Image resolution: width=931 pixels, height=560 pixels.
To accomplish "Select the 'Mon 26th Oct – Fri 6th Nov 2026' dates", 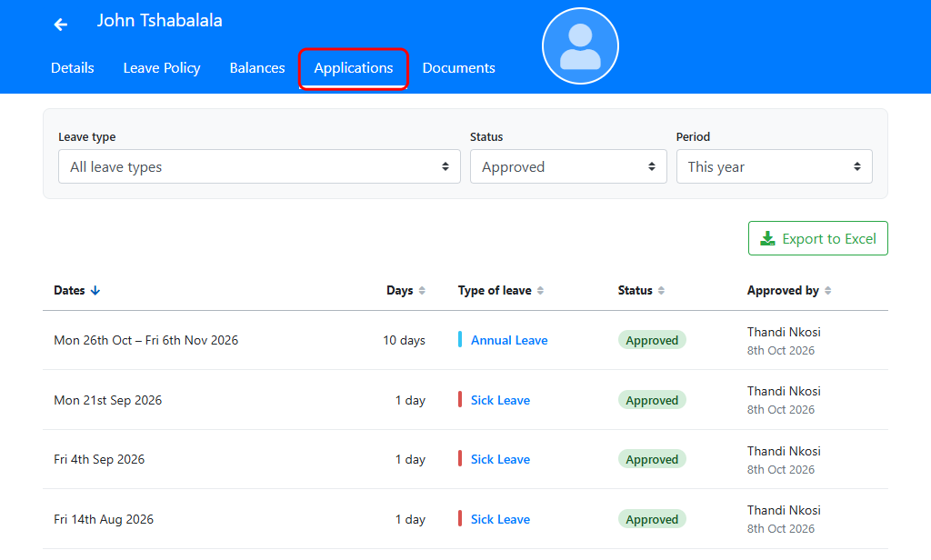I will 146,340.
